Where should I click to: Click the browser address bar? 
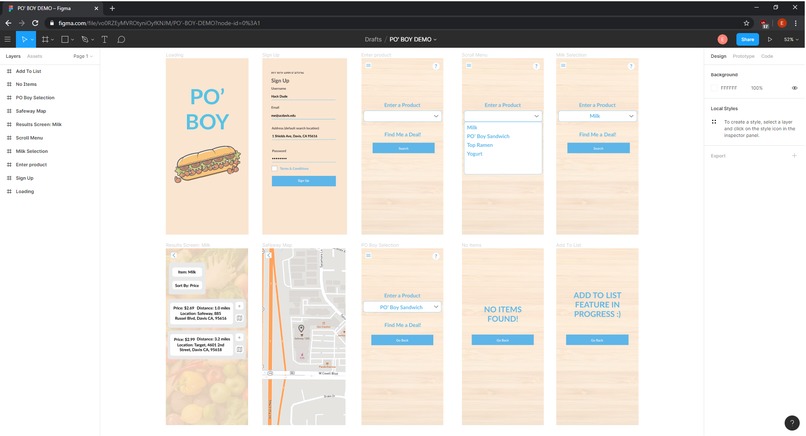click(393, 23)
